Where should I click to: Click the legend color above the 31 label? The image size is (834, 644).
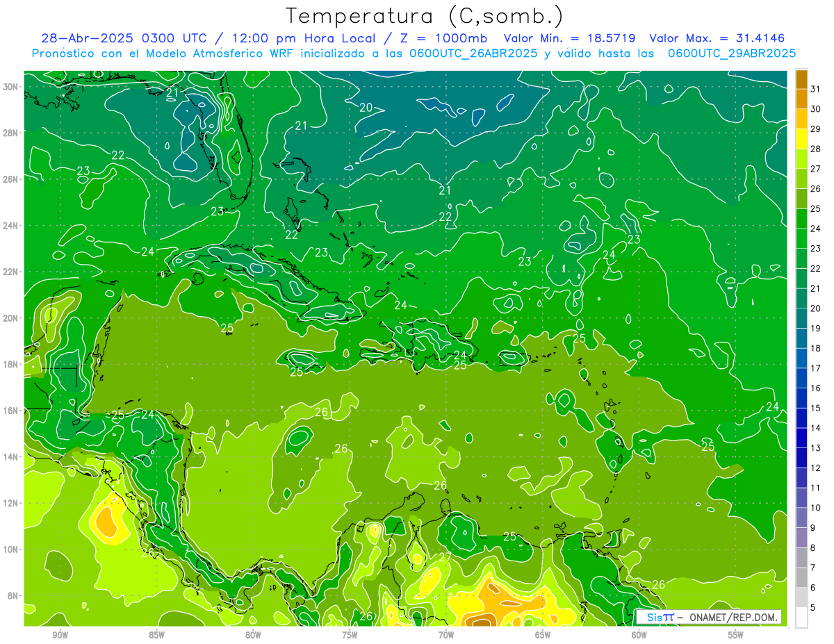point(801,79)
